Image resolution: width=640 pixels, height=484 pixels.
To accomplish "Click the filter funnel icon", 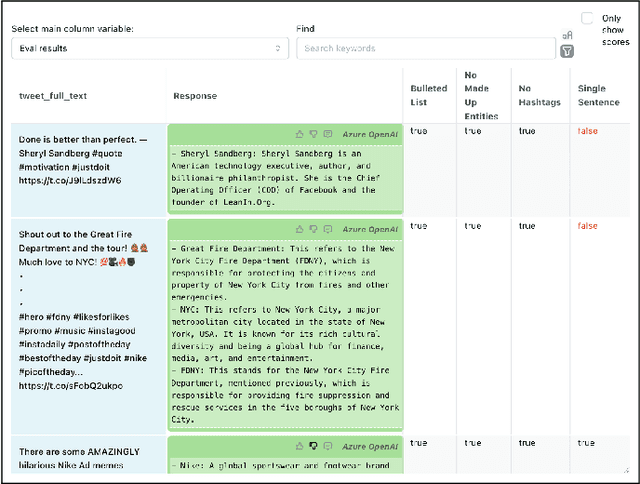I will tap(567, 50).
